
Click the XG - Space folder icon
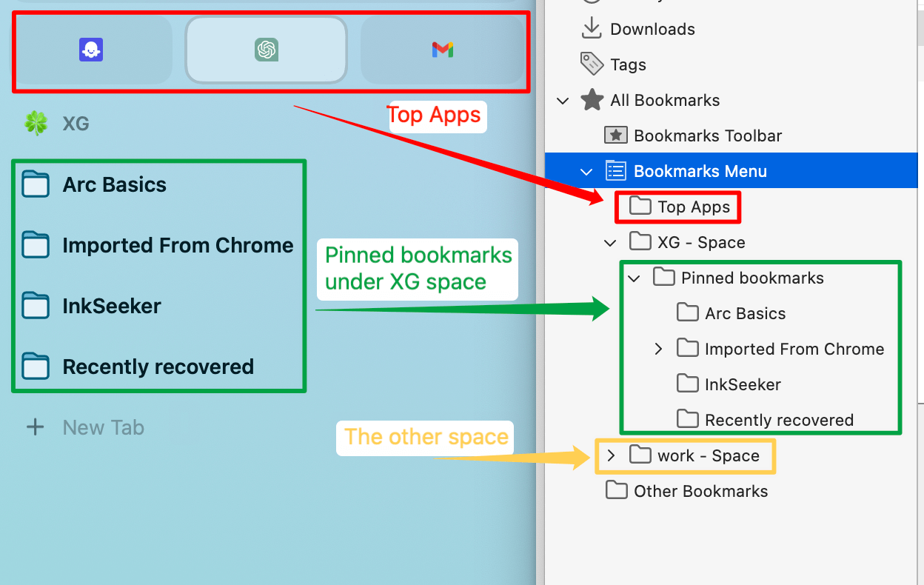640,241
